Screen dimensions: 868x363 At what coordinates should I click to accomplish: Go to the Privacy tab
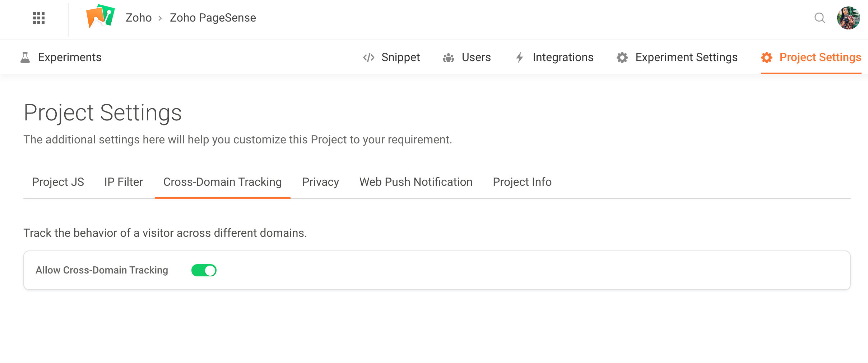tap(320, 182)
